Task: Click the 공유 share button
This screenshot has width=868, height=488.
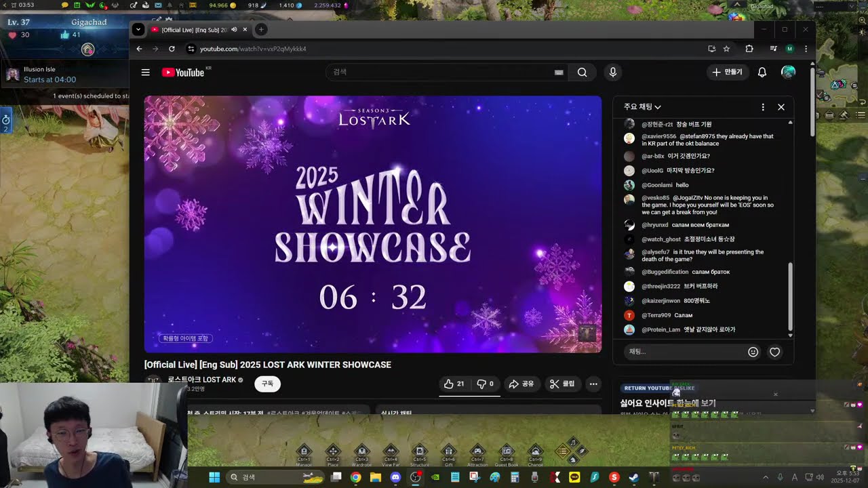Action: tap(521, 384)
